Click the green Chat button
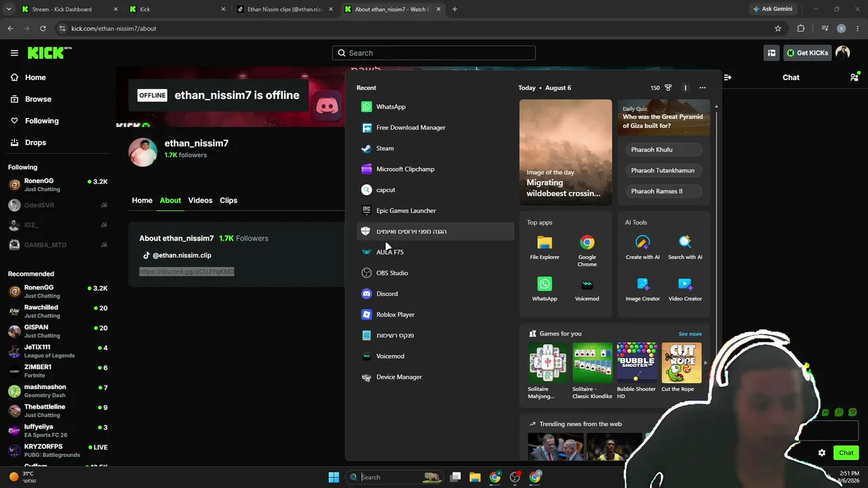Viewport: 868px width, 488px height. [846, 453]
